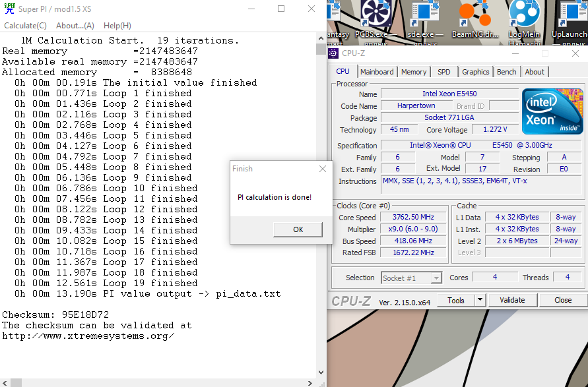Click the Intel Xeon inside logo
This screenshot has width=588, height=387.
pos(552,111)
